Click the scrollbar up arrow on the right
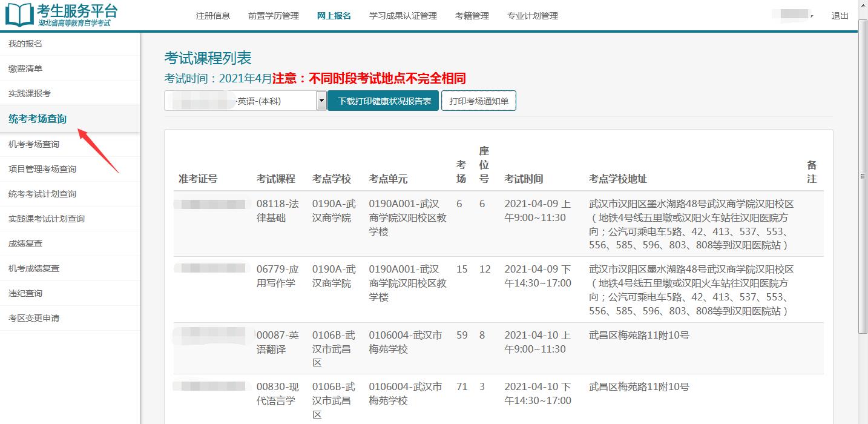This screenshot has height=424, width=868. pyautogui.click(x=863, y=5)
